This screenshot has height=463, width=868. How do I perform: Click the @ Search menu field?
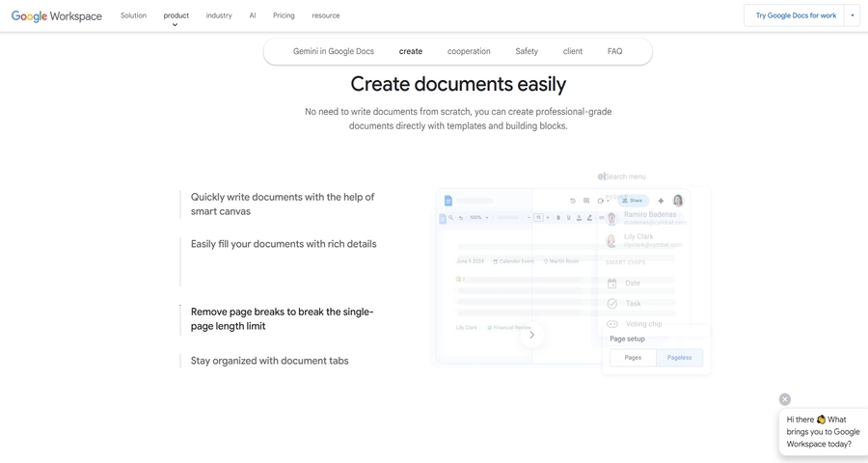622,177
